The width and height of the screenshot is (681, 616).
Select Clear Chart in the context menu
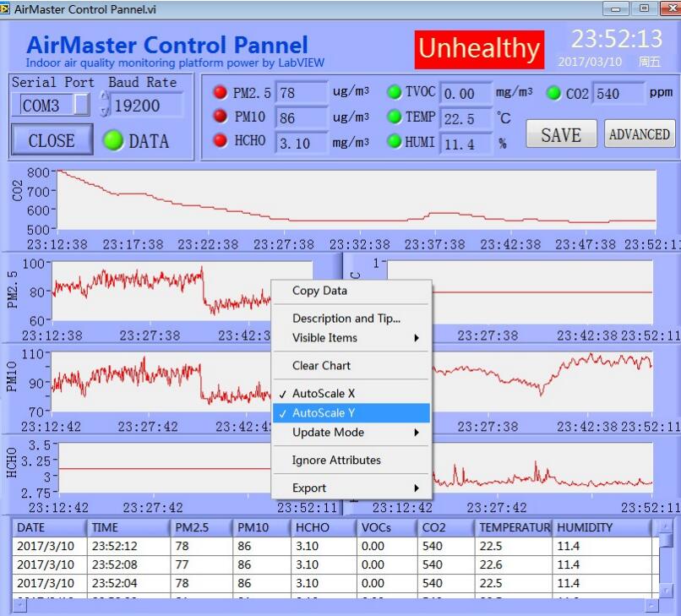pyautogui.click(x=351, y=366)
